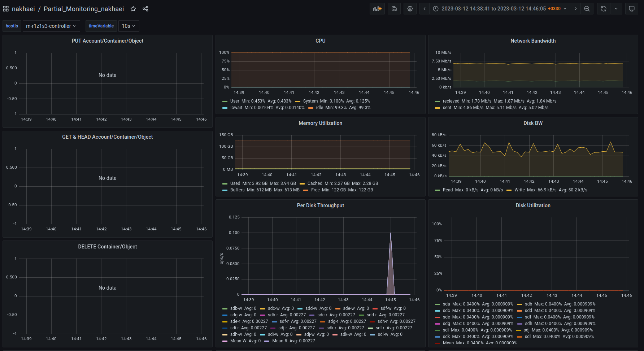Click the dashboards grid icon

tap(6, 9)
